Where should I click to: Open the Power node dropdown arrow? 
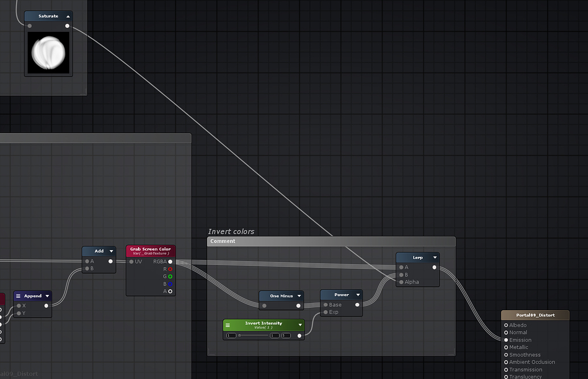point(357,294)
